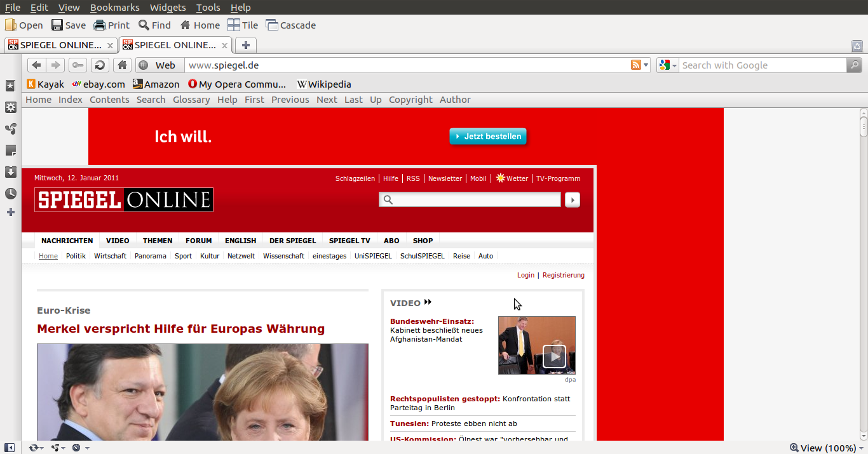Open the Downloads panel in sidebar

click(10, 172)
